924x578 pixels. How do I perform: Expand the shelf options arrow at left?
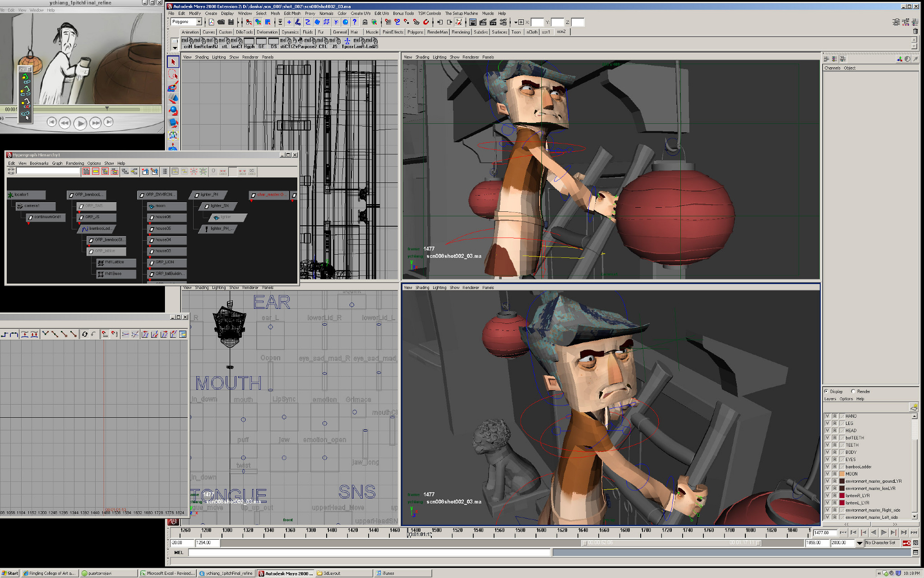coord(175,47)
